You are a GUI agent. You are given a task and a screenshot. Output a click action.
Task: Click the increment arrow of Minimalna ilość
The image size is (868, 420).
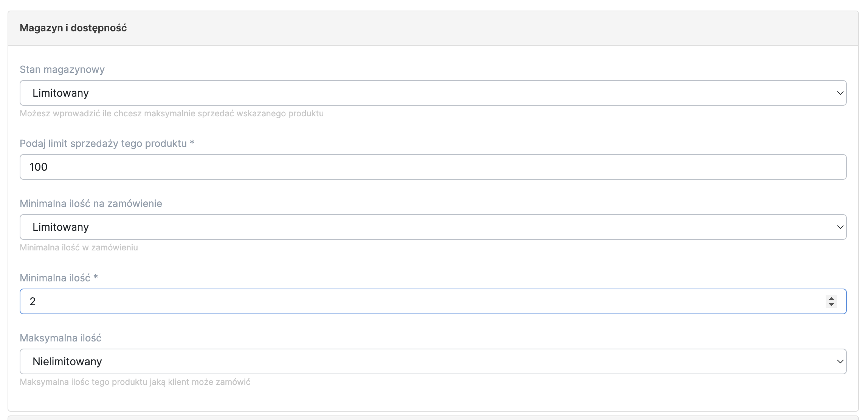[831, 298]
